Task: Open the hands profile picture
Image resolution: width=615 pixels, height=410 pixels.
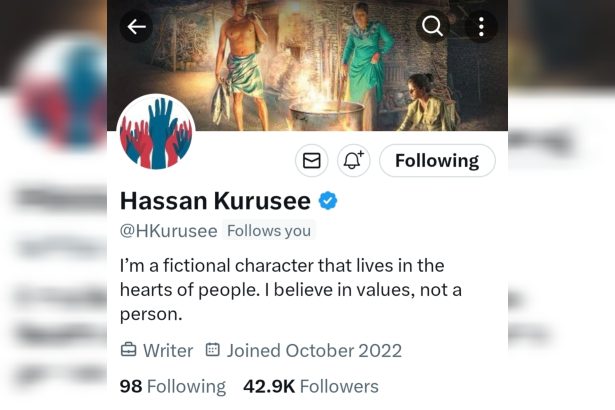Action: (156, 133)
